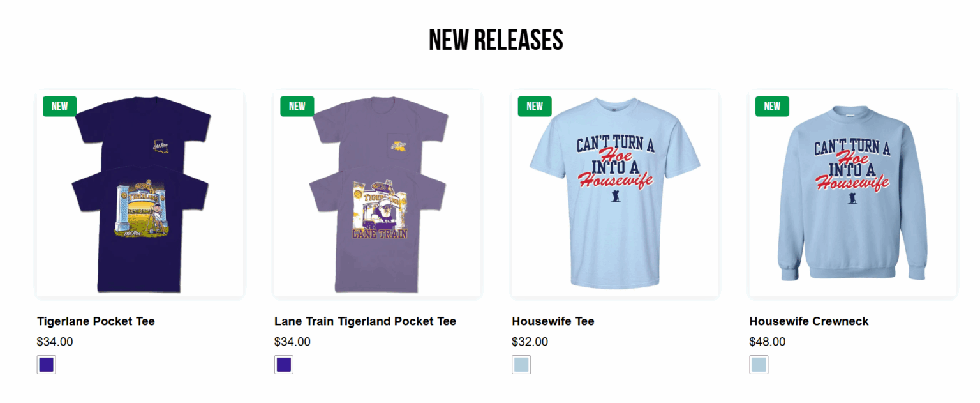This screenshot has height=403, width=980.
Task: Go to the Housewife Tee product title
Action: tap(553, 321)
